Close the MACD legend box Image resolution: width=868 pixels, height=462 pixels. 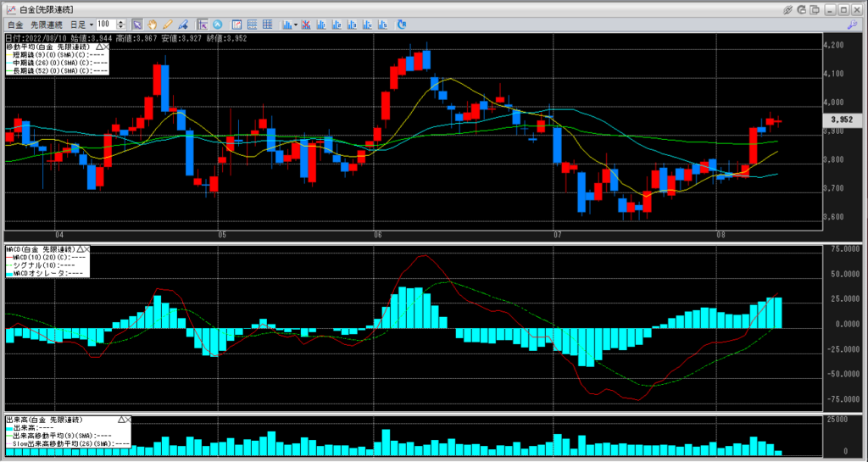tap(87, 249)
